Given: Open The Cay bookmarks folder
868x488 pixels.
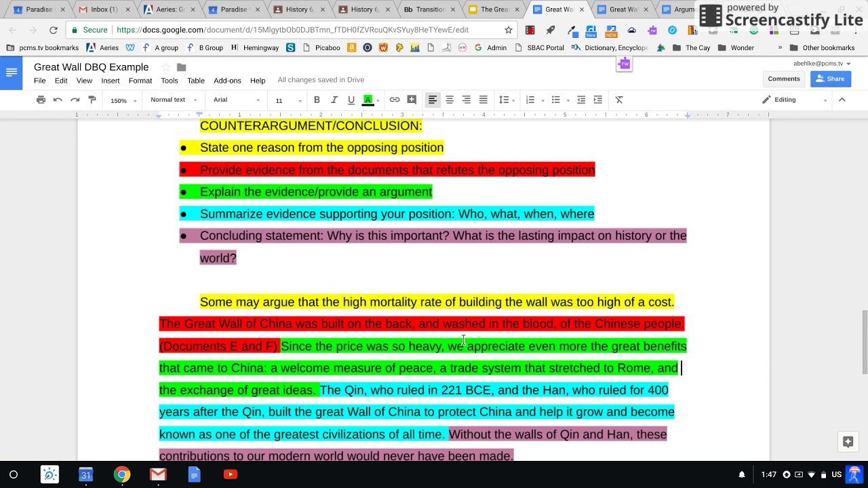Looking at the screenshot, I should point(691,47).
